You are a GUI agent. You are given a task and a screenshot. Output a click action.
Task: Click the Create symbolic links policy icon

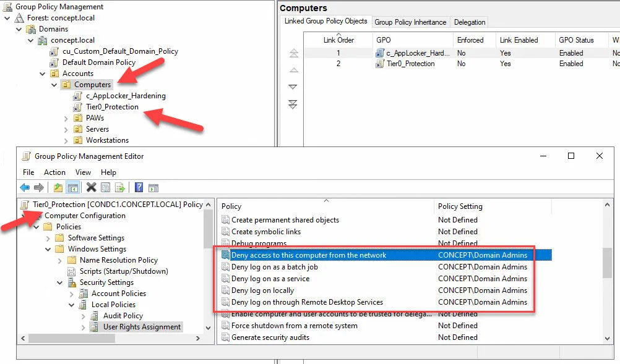(225, 232)
